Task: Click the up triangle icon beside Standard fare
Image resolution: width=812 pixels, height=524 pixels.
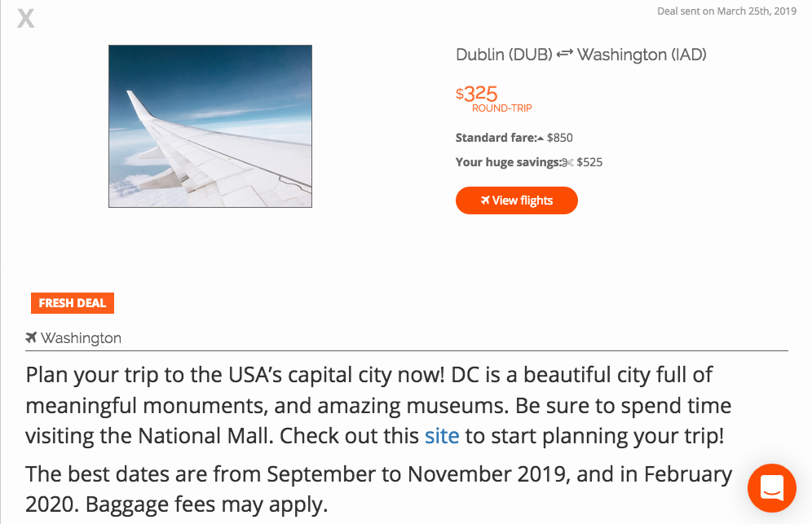Action: pyautogui.click(x=541, y=139)
